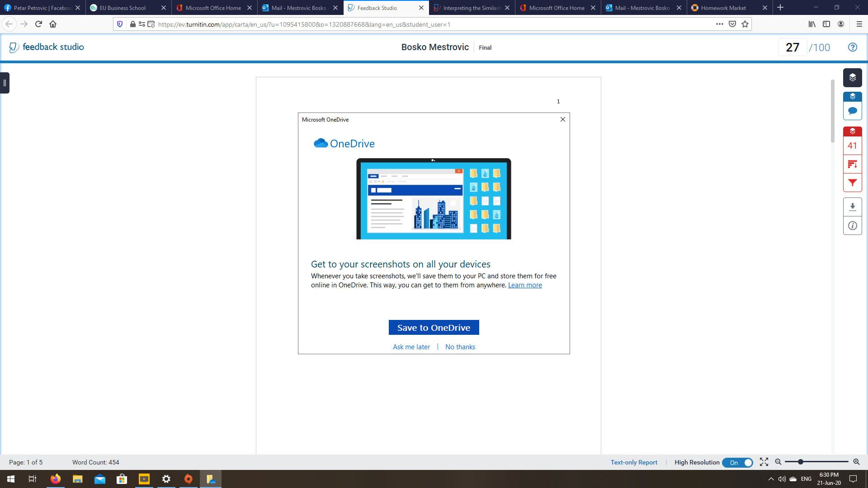Switch to first Microsoft Office Home tab
868x488 pixels.
point(214,8)
